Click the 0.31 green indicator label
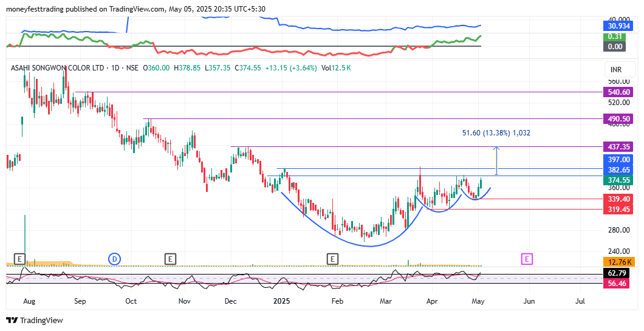The height and width of the screenshot is (331, 644). click(614, 36)
